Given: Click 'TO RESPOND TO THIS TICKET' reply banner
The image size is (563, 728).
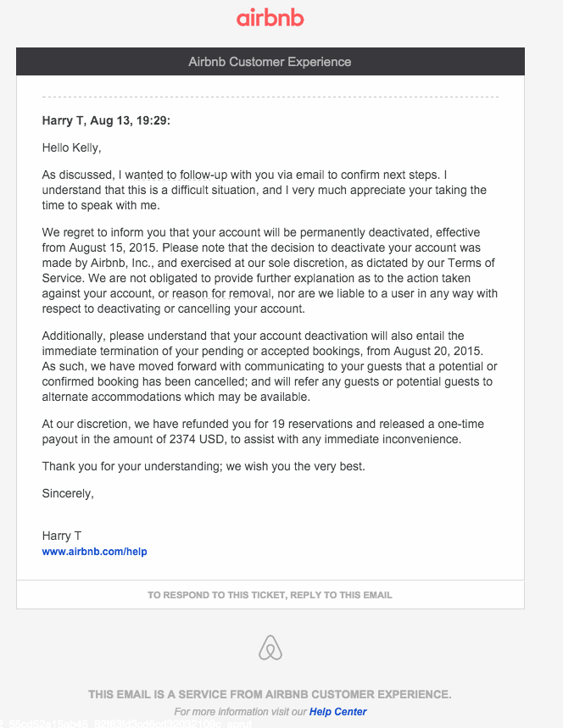Looking at the screenshot, I should tap(270, 595).
